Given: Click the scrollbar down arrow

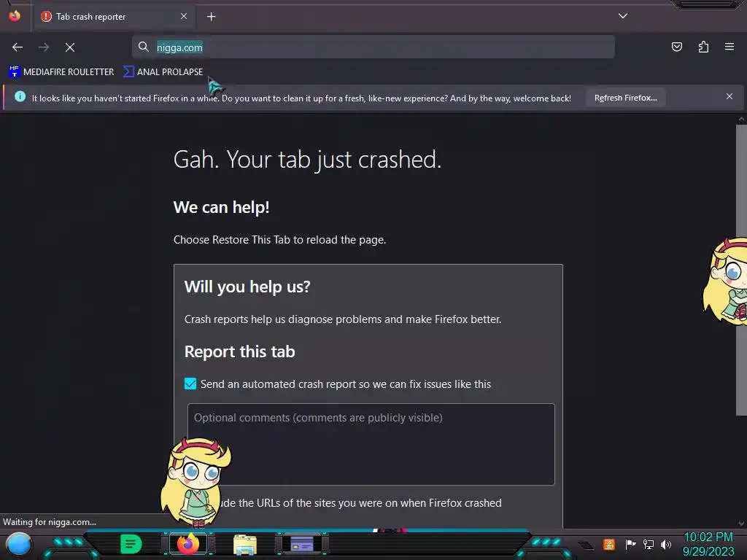Looking at the screenshot, I should (741, 523).
